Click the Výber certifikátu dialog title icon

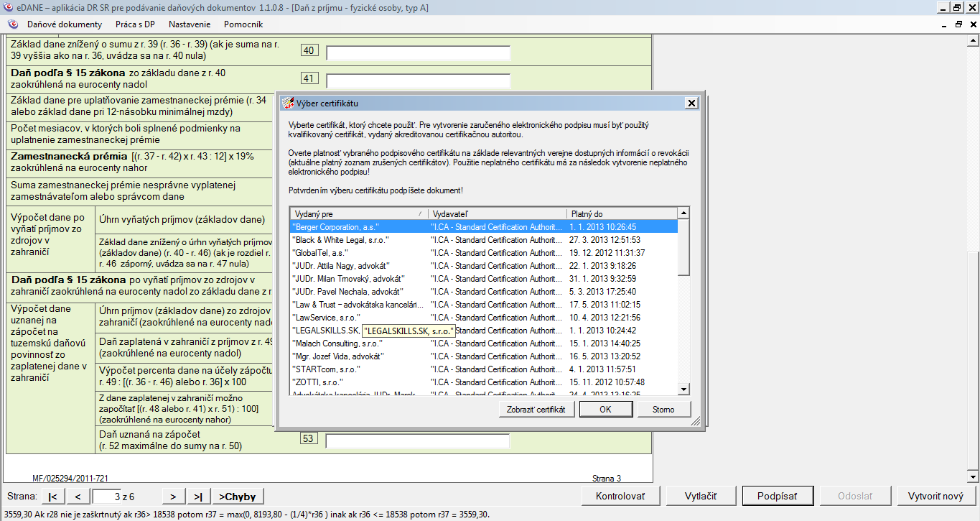click(x=288, y=103)
